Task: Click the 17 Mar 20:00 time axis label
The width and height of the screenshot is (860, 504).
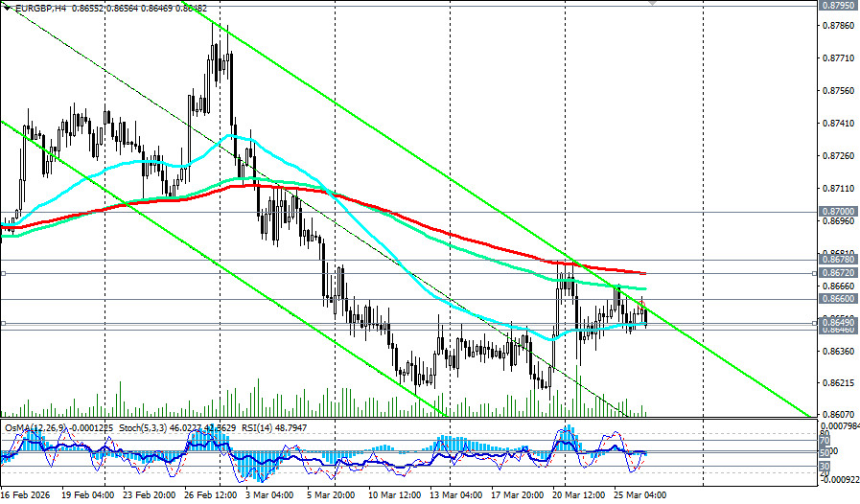Action: pyautogui.click(x=517, y=495)
